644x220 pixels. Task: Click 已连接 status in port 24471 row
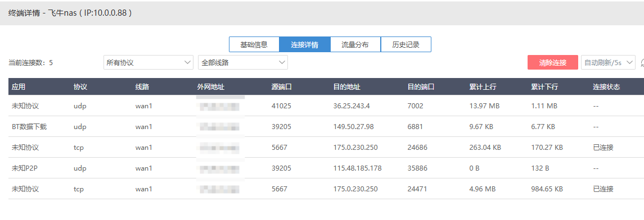tap(604, 189)
